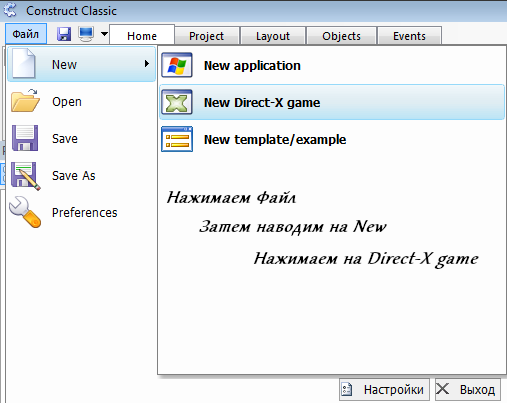Viewport: 507px width, 403px height.
Task: Expand the quick-access toolbar dropdown arrow
Action: (x=104, y=34)
